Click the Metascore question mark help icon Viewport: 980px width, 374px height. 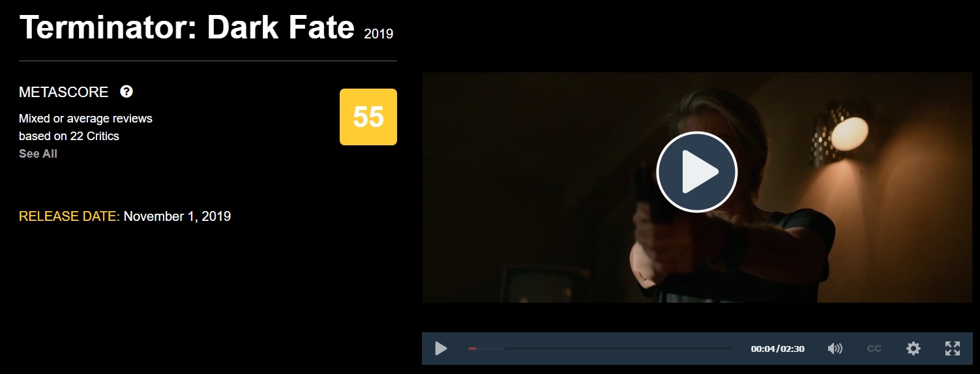(x=126, y=91)
